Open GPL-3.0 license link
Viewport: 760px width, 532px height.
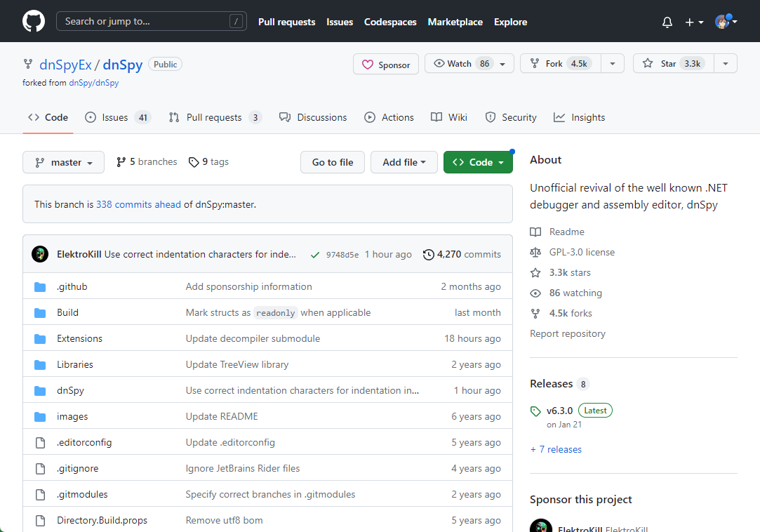click(x=573, y=252)
